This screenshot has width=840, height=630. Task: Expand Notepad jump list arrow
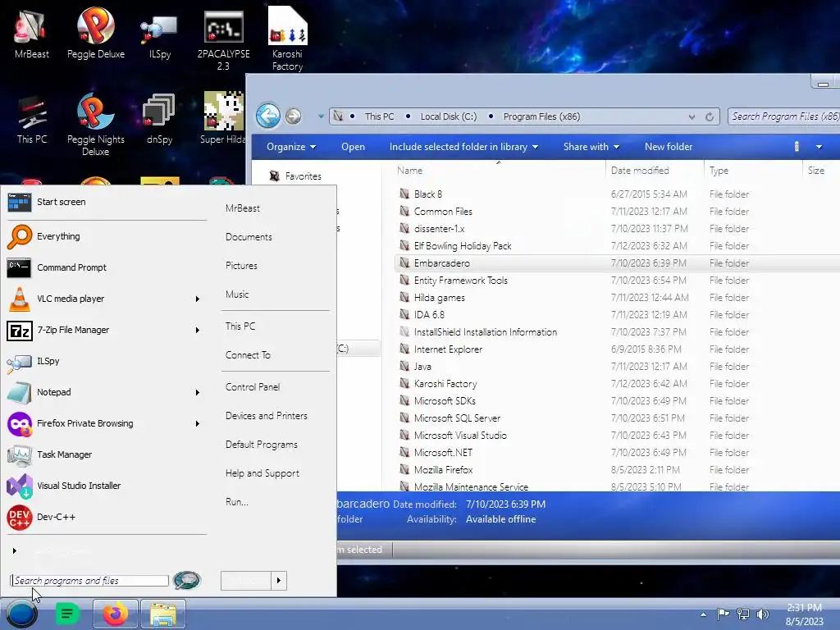(197, 393)
